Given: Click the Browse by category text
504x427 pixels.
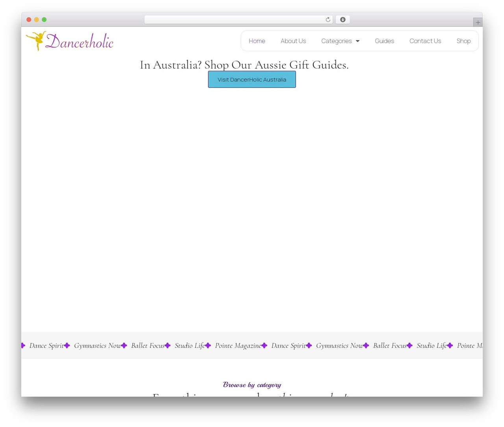Looking at the screenshot, I should [x=252, y=384].
